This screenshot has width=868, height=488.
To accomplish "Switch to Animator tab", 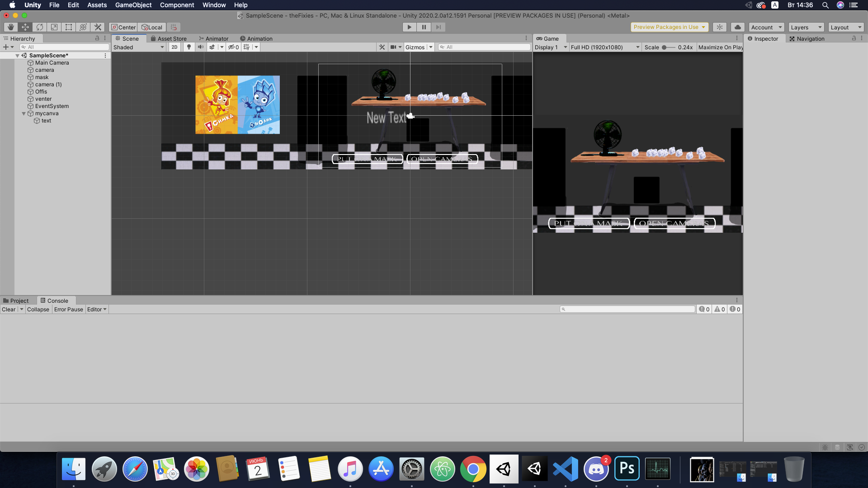I will point(214,38).
